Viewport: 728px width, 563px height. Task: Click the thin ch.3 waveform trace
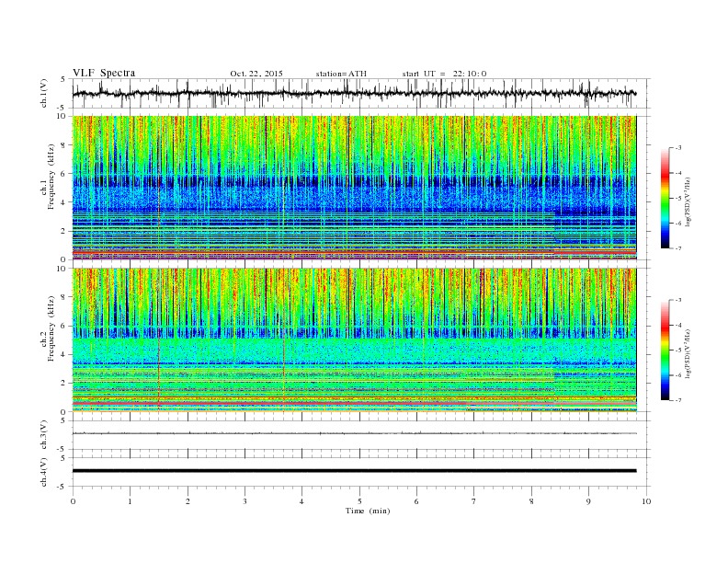coord(354,433)
